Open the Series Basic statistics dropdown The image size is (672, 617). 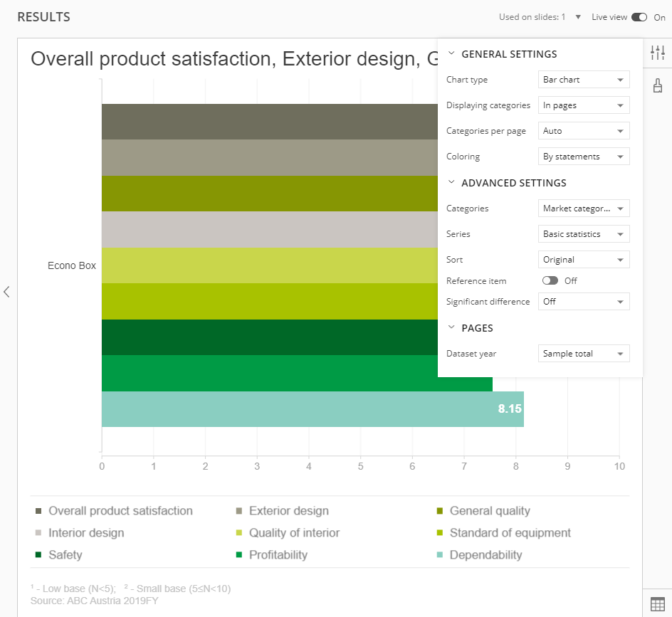point(584,234)
